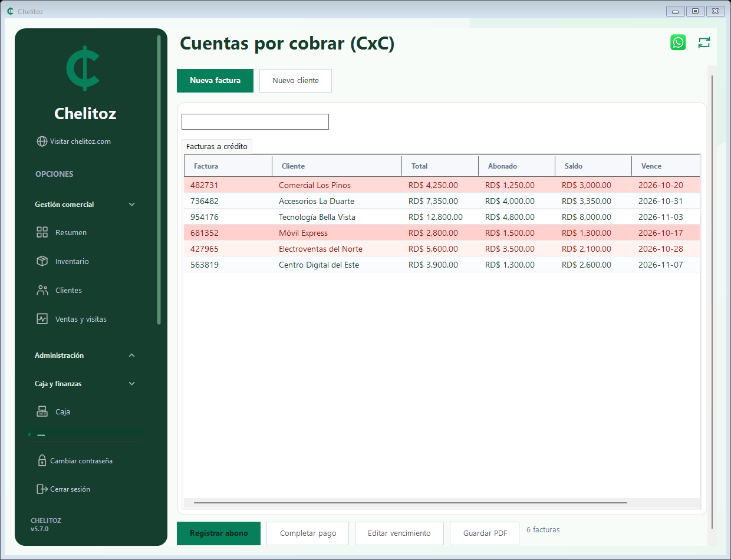Click Cerrar sesión link
Viewport: 731px width, 560px height.
[x=70, y=489]
